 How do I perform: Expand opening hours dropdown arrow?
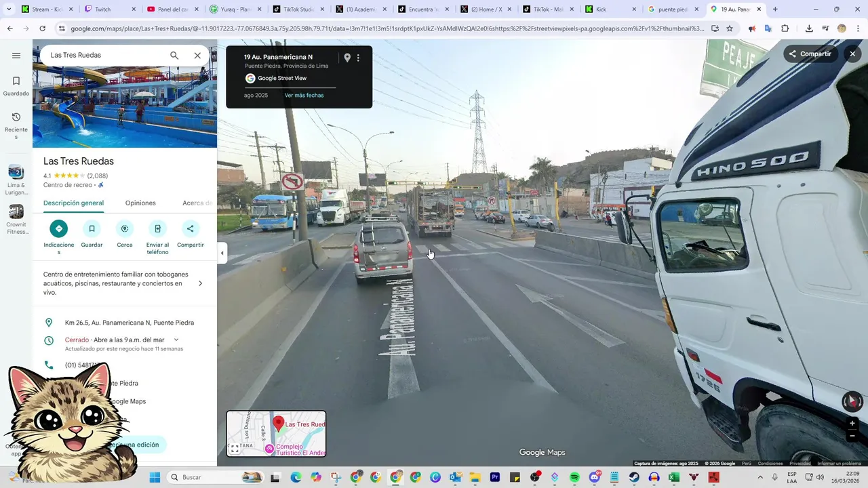click(x=176, y=340)
